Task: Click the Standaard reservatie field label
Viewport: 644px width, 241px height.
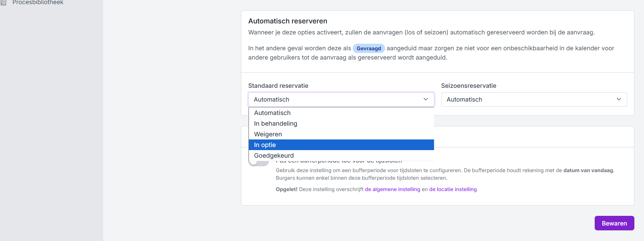Action: [x=278, y=86]
